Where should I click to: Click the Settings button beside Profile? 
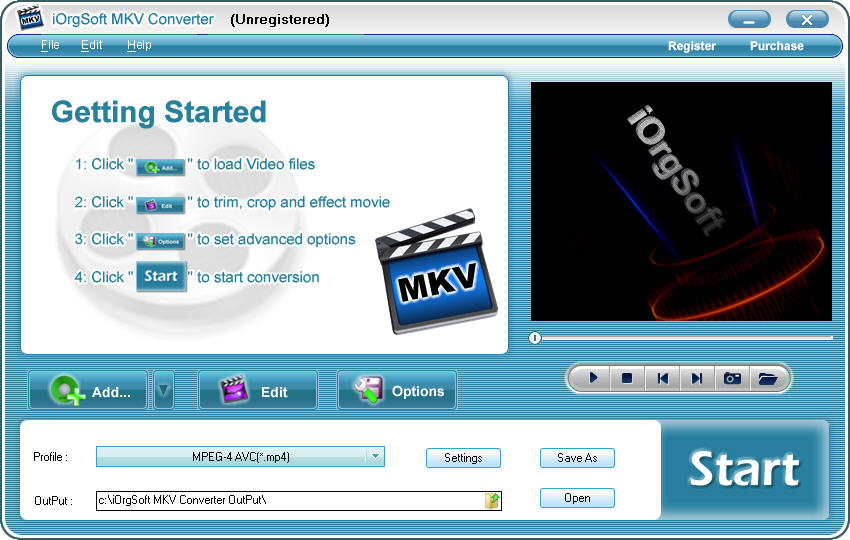pos(463,458)
